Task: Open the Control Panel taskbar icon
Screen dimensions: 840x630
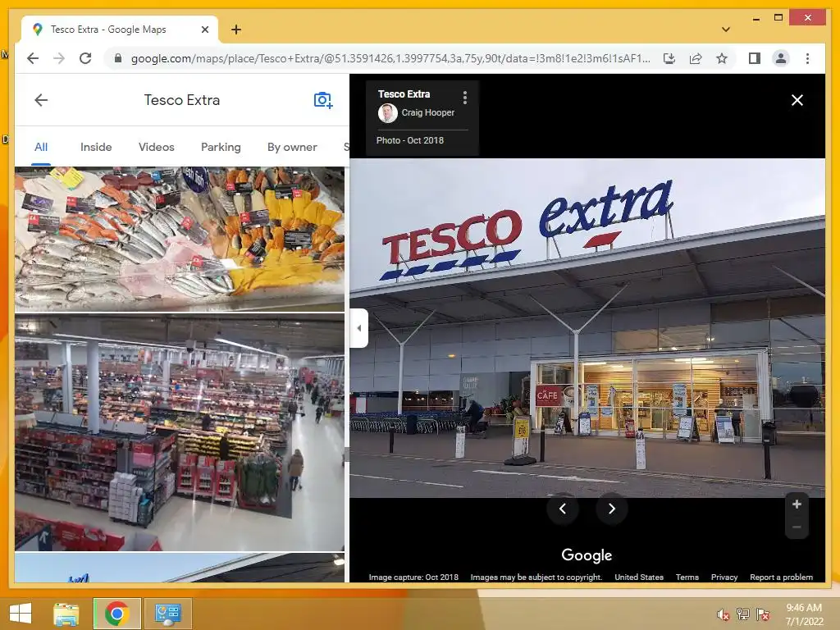Action: click(x=167, y=614)
